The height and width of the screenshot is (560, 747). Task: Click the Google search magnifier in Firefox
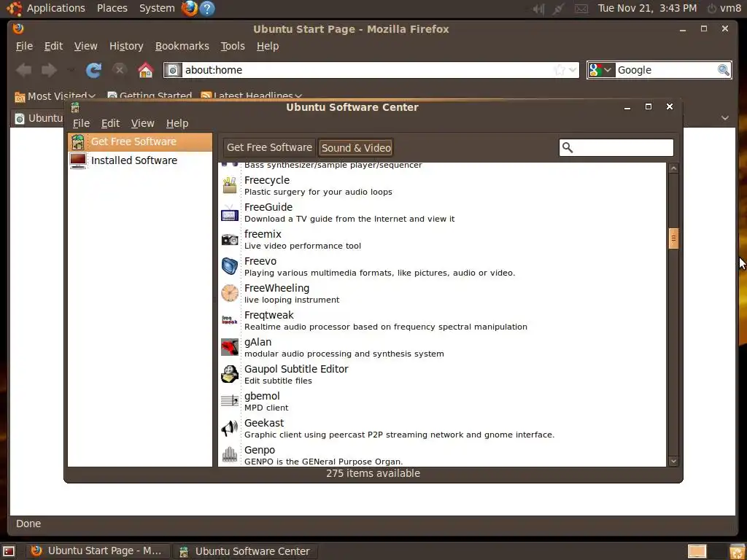pyautogui.click(x=723, y=70)
